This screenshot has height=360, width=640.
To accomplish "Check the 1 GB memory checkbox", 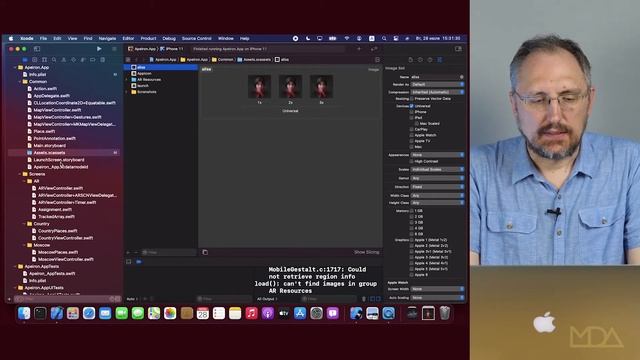I will (x=411, y=211).
